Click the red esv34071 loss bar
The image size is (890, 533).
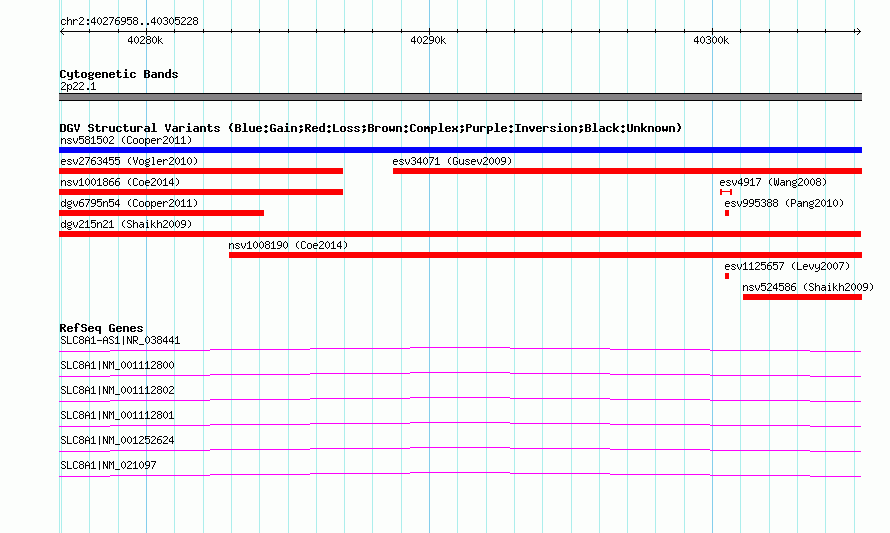pyautogui.click(x=627, y=171)
